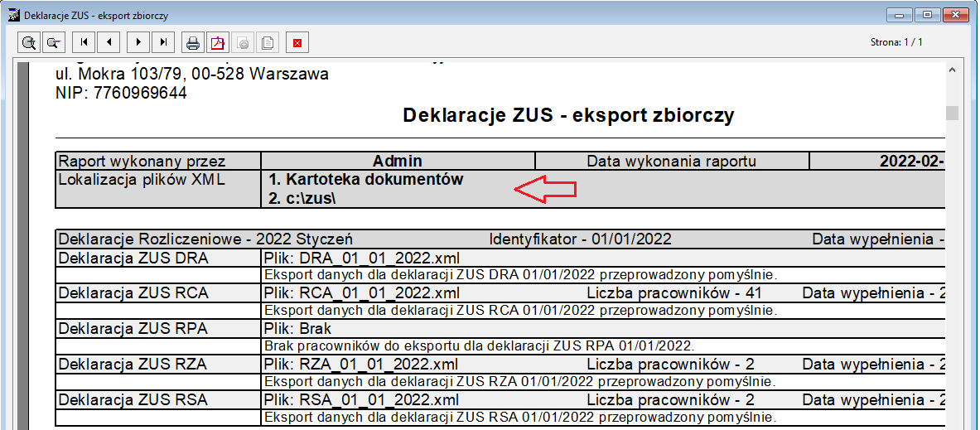Copy report using the documents icon

268,42
